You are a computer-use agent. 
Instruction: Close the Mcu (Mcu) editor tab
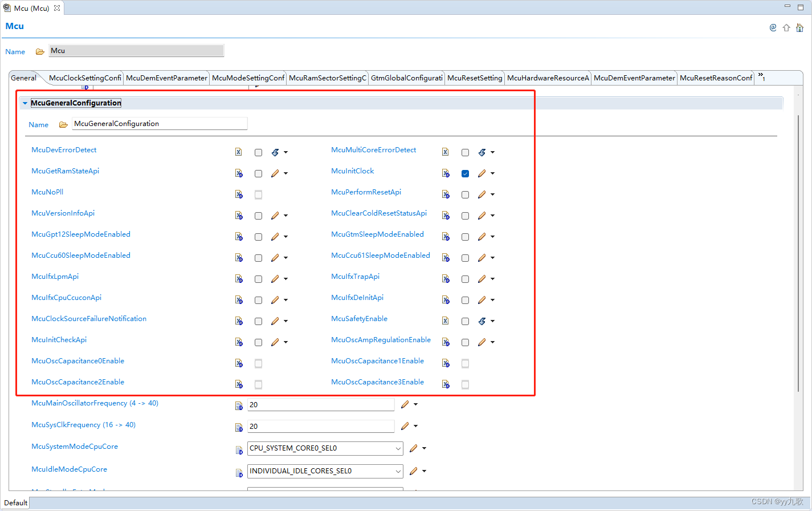pyautogui.click(x=57, y=8)
